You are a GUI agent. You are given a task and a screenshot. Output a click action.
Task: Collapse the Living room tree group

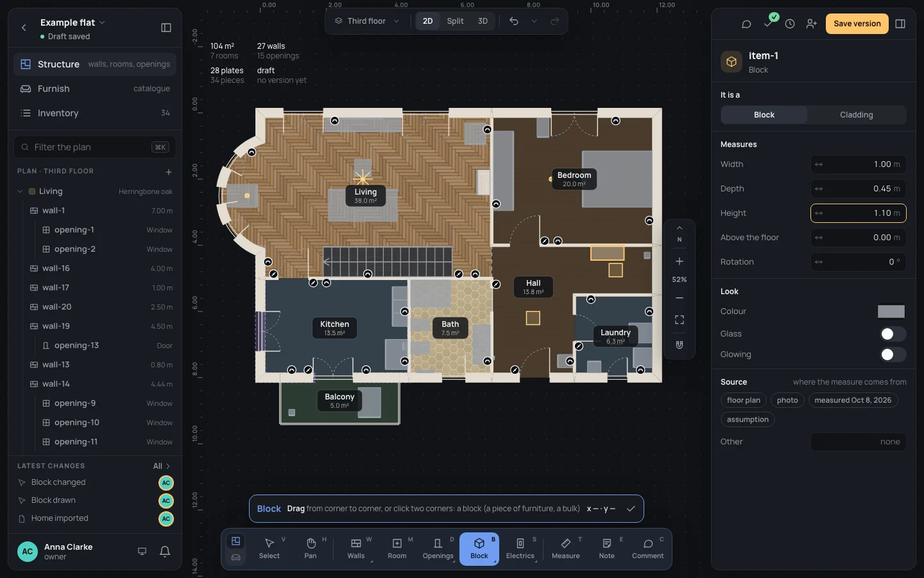click(x=20, y=191)
